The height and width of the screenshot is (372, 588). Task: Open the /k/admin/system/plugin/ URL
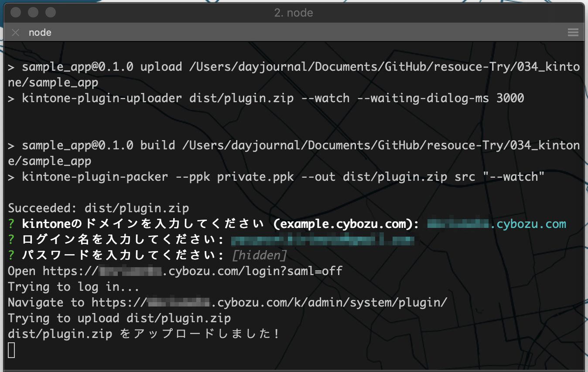click(x=270, y=303)
